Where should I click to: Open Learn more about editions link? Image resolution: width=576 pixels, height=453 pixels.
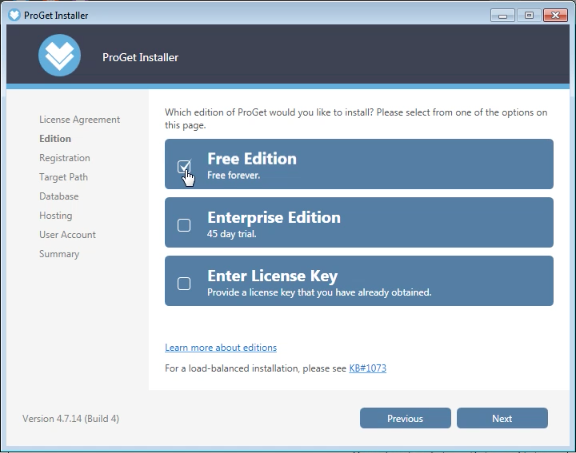tap(221, 348)
